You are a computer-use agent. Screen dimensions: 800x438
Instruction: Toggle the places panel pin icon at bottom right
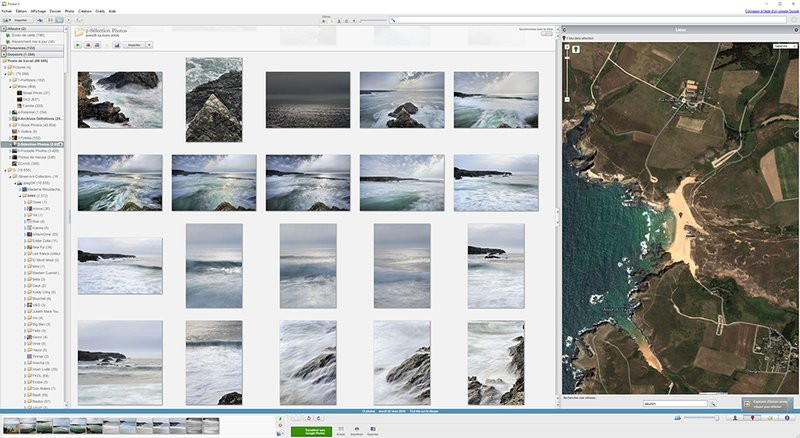click(x=752, y=418)
